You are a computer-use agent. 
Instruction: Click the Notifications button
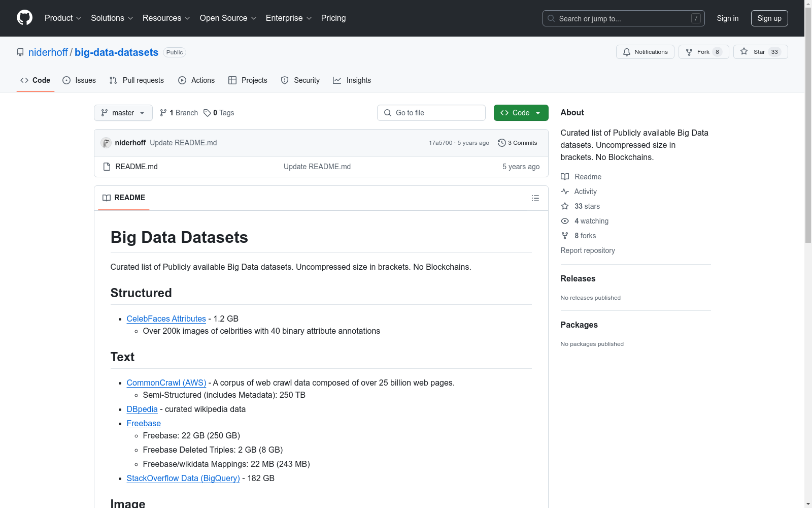[645, 52]
